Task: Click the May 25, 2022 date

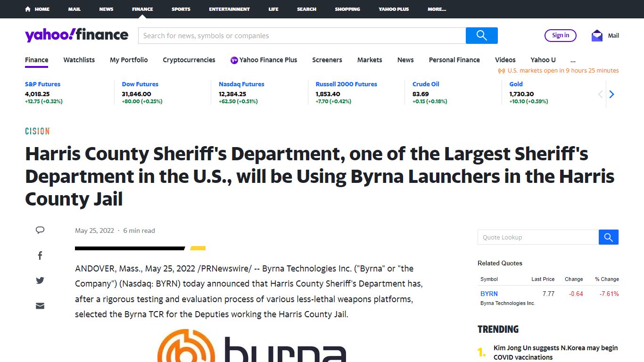Action: (x=94, y=230)
